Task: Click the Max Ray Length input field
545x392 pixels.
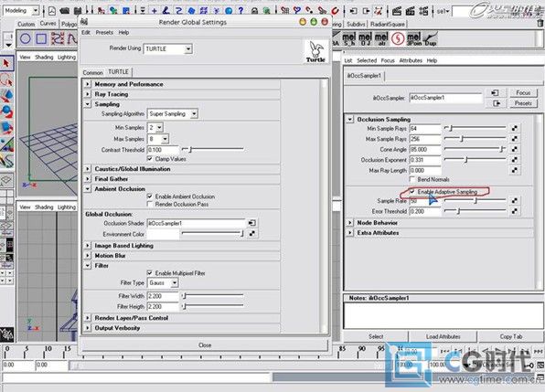Action: [x=424, y=171]
